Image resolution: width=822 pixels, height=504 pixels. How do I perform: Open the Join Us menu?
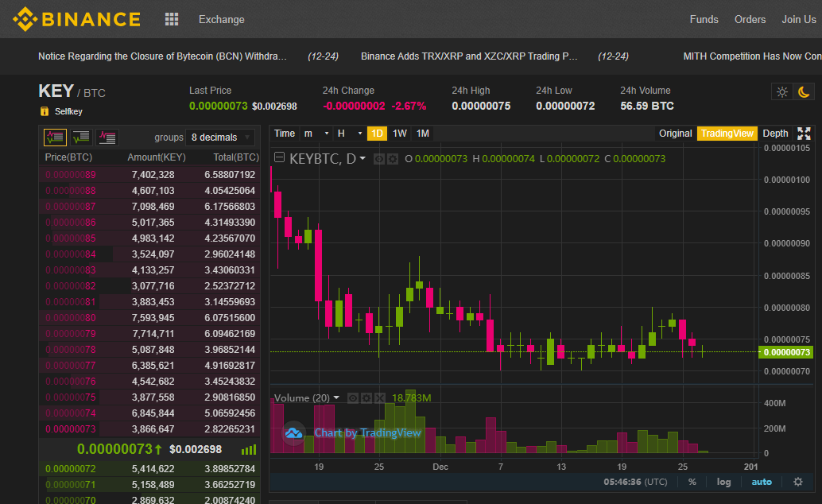(799, 19)
